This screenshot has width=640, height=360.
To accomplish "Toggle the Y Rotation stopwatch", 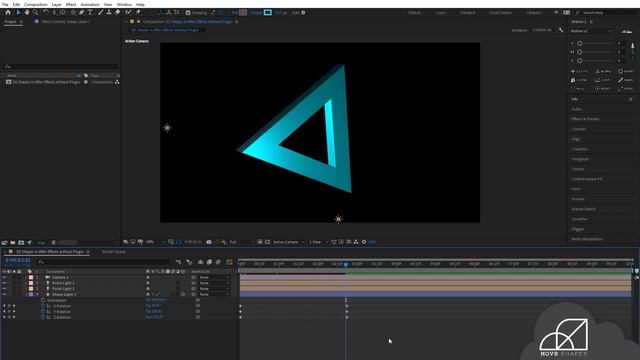I will pyautogui.click(x=43, y=311).
